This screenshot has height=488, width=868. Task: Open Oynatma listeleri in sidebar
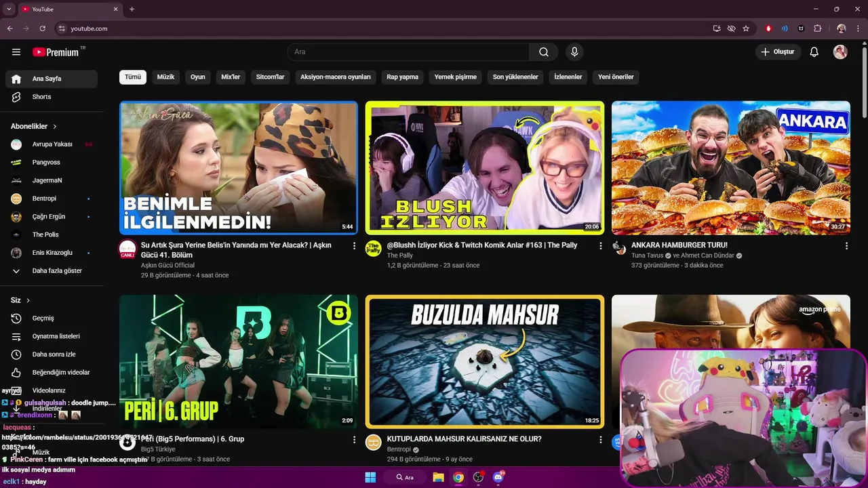coord(52,336)
